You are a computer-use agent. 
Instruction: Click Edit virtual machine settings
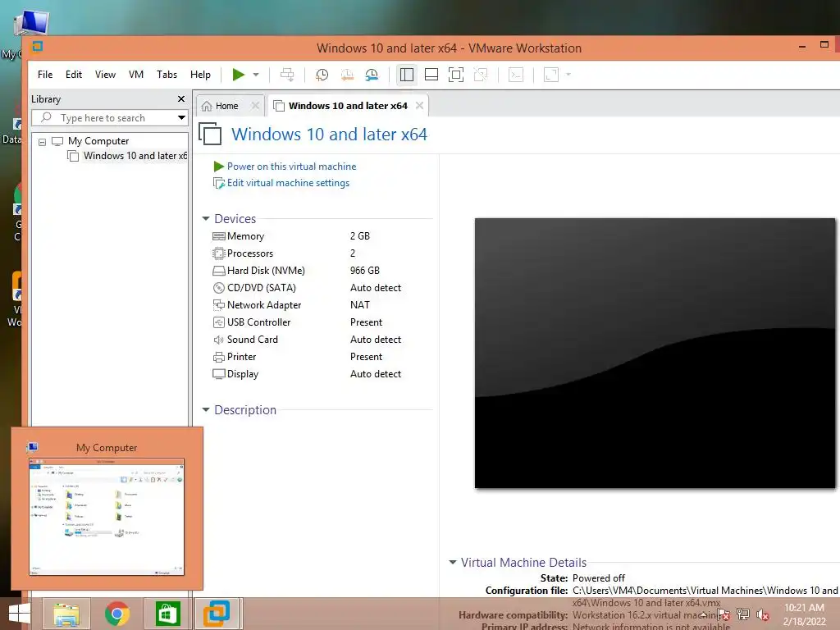(x=288, y=183)
